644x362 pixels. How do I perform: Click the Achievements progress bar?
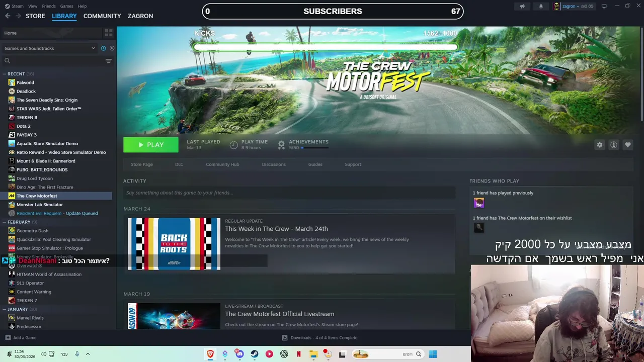point(315,148)
